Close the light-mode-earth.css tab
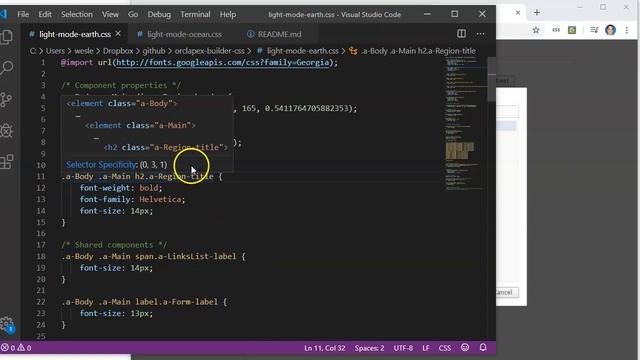The width and height of the screenshot is (640, 360). (x=118, y=33)
